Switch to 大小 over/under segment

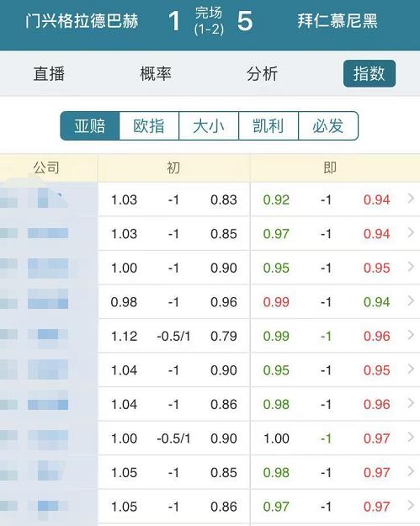(x=209, y=125)
